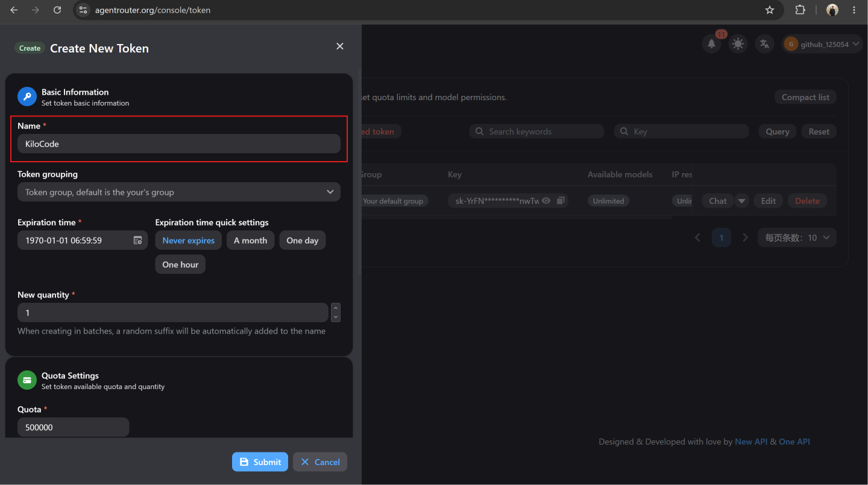
Task: Copy the sk-YrFN key with copy icon
Action: 561,201
